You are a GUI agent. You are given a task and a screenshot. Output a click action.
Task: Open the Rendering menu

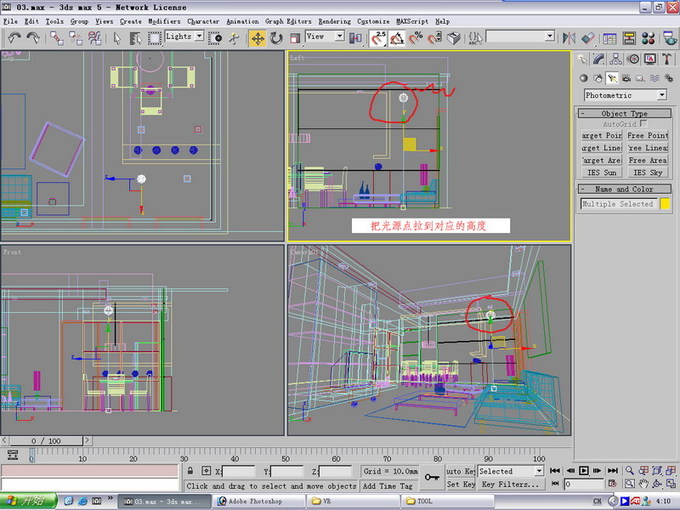pyautogui.click(x=334, y=20)
